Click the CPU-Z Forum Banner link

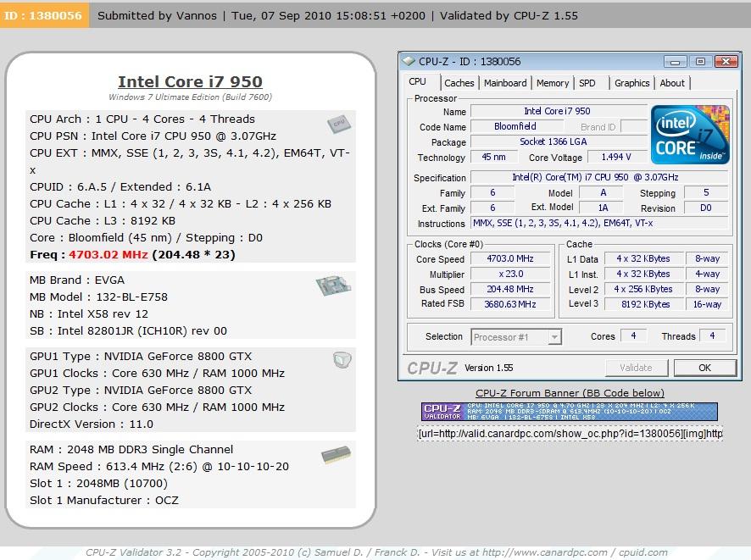pyautogui.click(x=570, y=393)
